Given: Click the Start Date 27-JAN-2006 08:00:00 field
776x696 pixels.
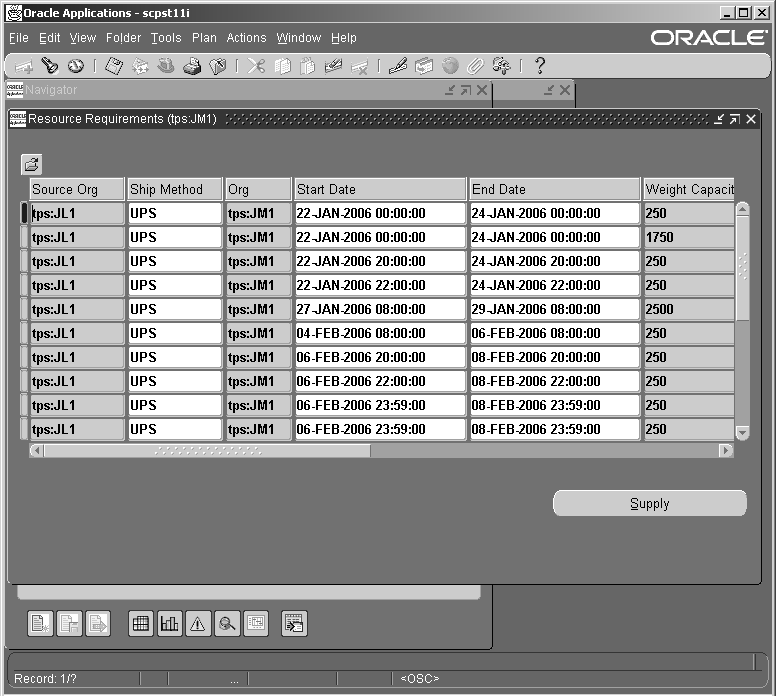Looking at the screenshot, I should [380, 309].
